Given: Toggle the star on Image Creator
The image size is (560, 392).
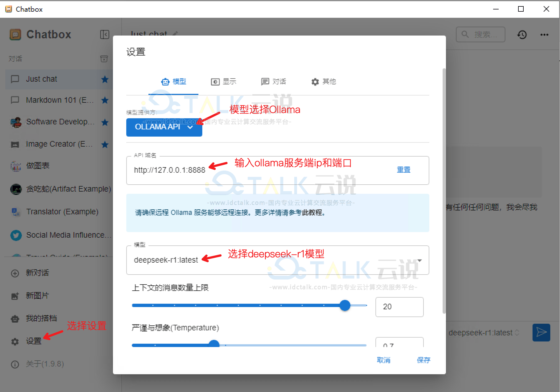Looking at the screenshot, I should point(105,144).
